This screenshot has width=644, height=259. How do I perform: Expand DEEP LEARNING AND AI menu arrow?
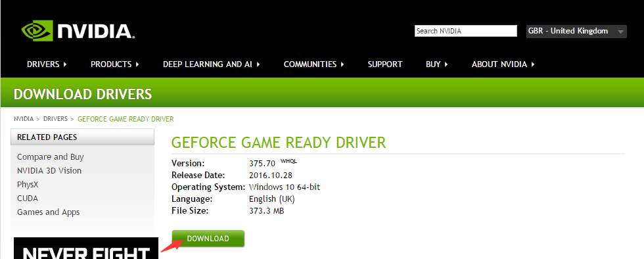[x=258, y=64]
